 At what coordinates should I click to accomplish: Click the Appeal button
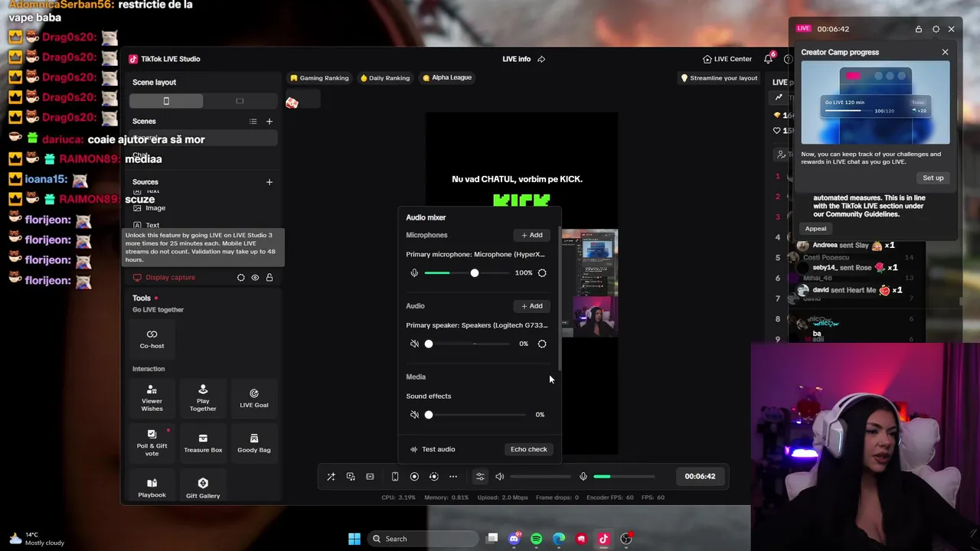[x=815, y=228]
